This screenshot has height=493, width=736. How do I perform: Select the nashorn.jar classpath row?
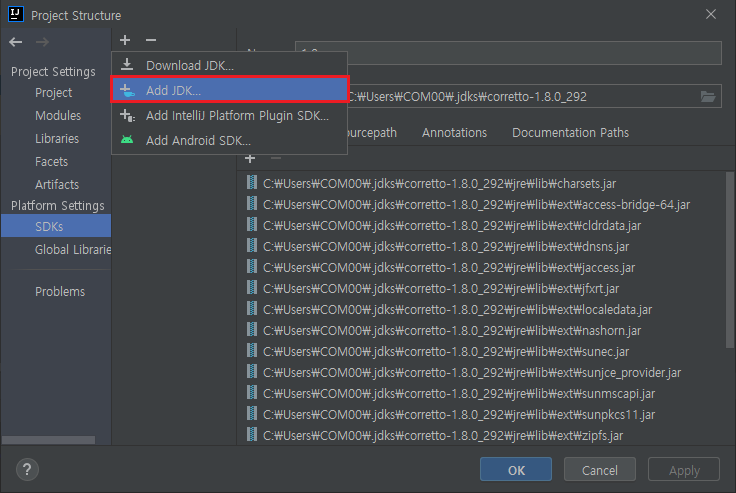coord(480,330)
